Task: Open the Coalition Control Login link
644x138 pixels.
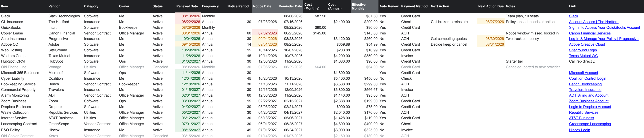Action: [588, 79]
